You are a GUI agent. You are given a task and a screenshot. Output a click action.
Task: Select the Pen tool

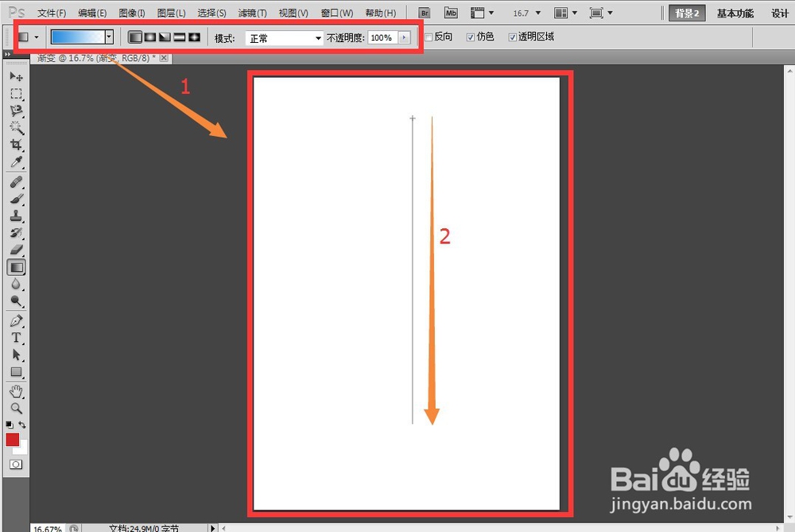(16, 321)
